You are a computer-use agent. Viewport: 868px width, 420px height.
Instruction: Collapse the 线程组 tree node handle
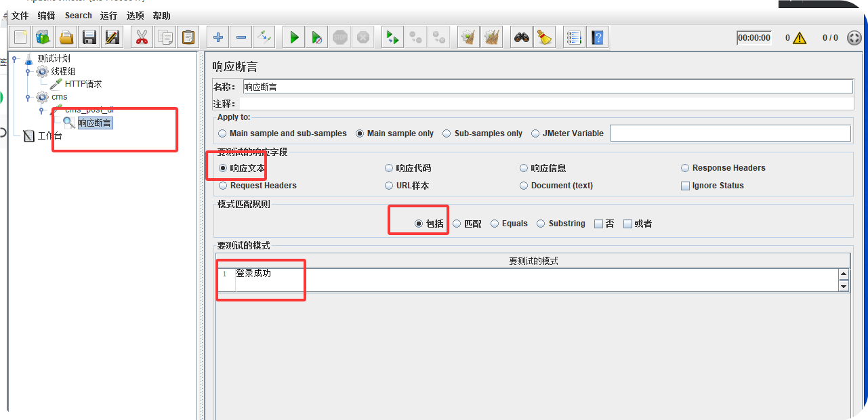point(28,71)
